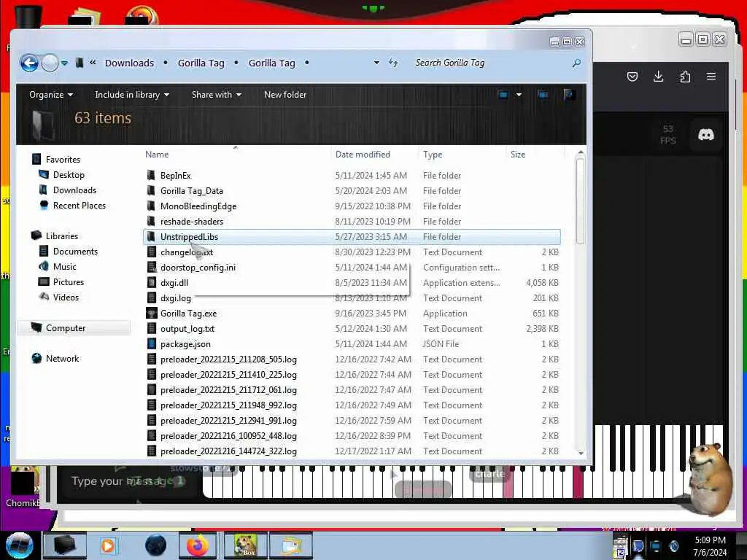Click the Explorer help icon
The height and width of the screenshot is (560, 747).
pos(569,95)
